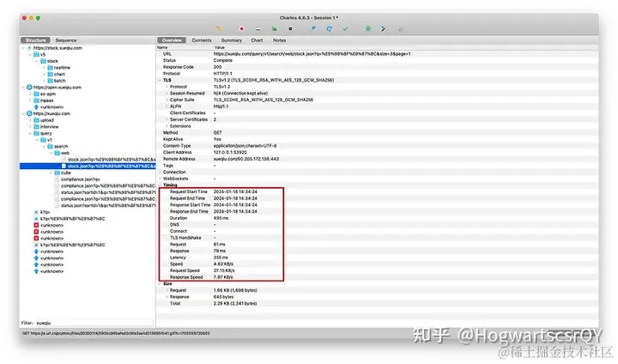Click the Total size value 2.29 KB
618x364 pixels.
(235, 303)
